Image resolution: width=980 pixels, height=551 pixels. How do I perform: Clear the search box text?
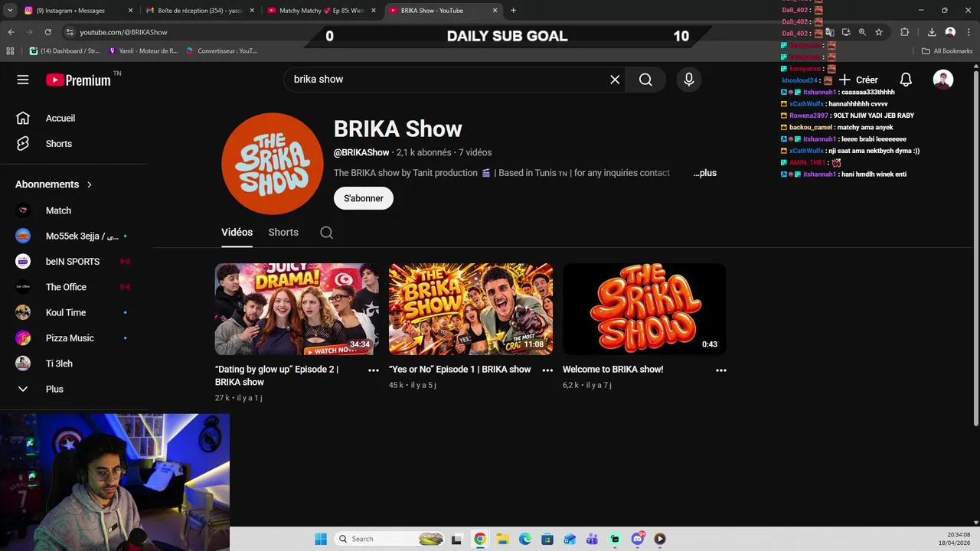coord(615,80)
